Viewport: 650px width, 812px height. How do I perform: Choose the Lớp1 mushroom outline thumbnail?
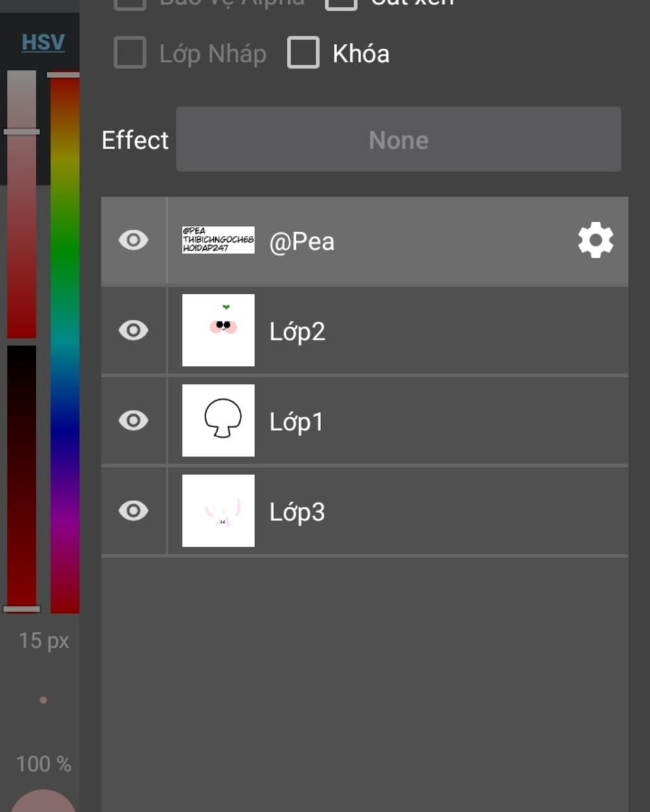click(218, 421)
